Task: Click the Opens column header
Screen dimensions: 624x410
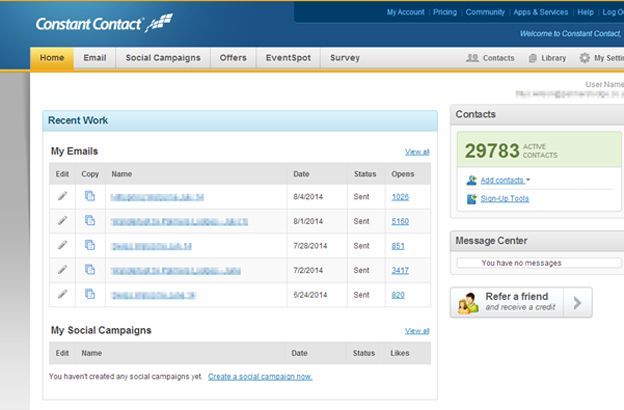Action: (403, 174)
